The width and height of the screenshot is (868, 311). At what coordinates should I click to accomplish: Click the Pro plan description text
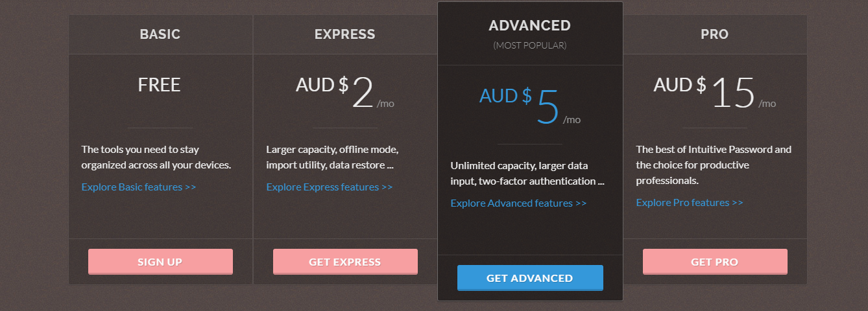pos(714,165)
